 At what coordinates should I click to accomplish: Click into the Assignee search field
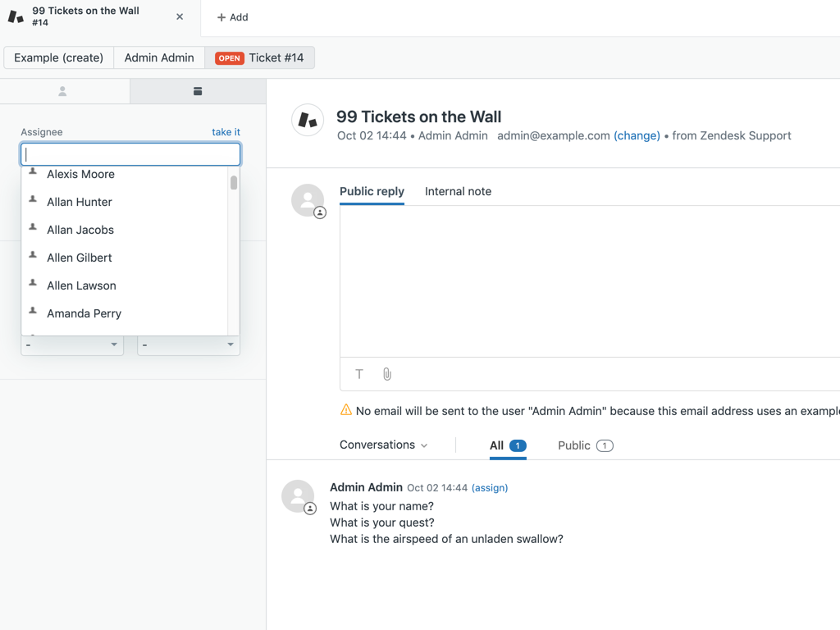tap(130, 154)
